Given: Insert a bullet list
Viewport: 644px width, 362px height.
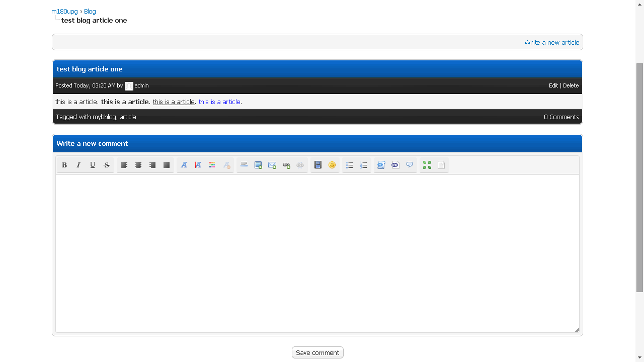Looking at the screenshot, I should (350, 165).
